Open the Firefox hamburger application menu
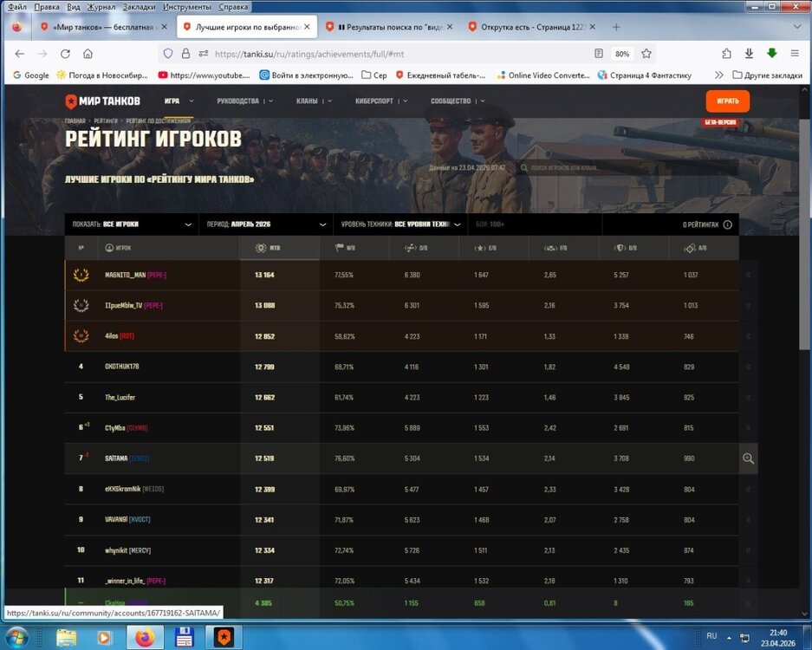 coord(795,54)
